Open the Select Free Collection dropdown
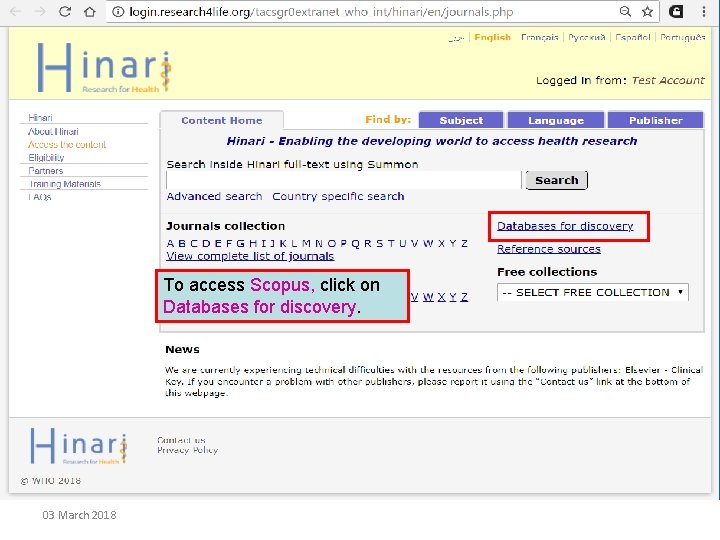 [x=592, y=292]
